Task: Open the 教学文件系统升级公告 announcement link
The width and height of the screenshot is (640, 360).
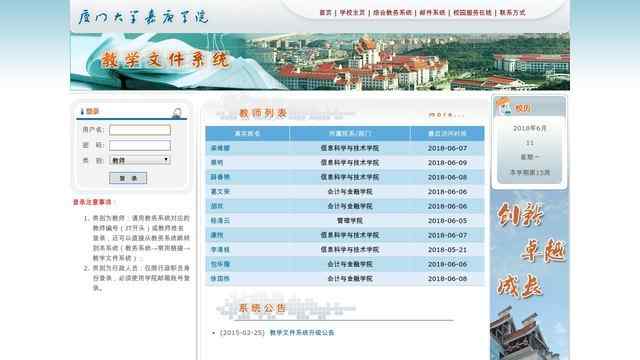Action: tap(302, 333)
